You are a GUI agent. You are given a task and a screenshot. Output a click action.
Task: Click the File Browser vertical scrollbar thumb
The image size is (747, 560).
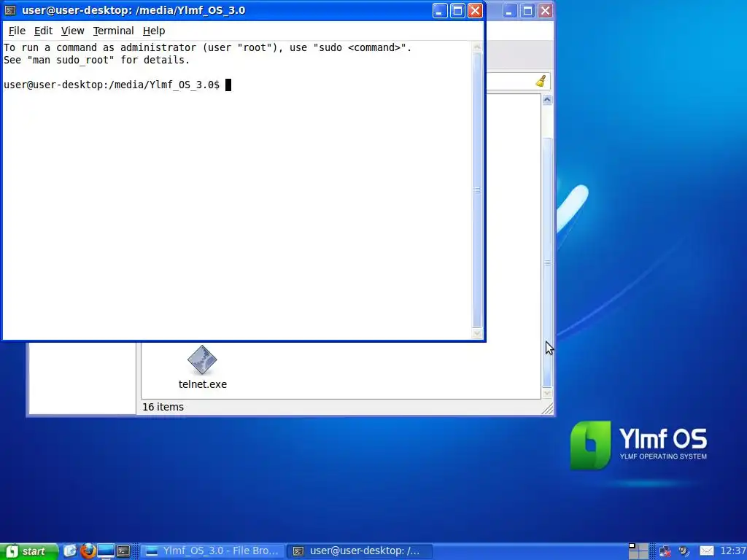[547, 262]
